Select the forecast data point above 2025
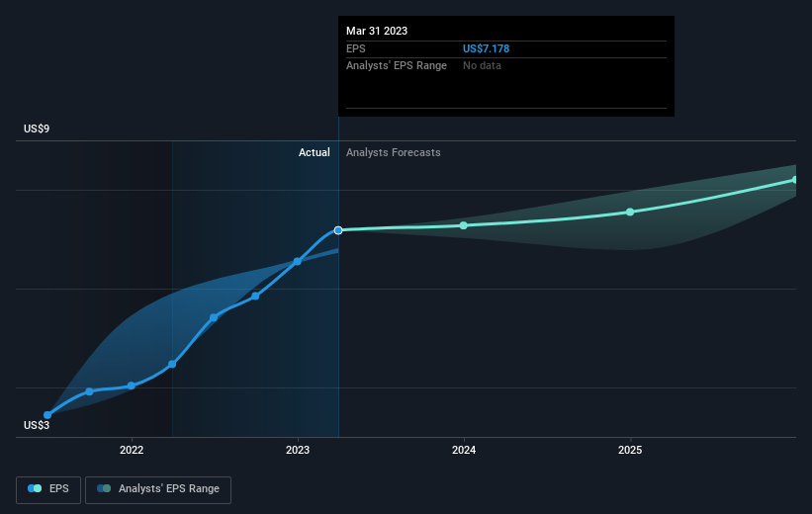The image size is (812, 514). [630, 212]
